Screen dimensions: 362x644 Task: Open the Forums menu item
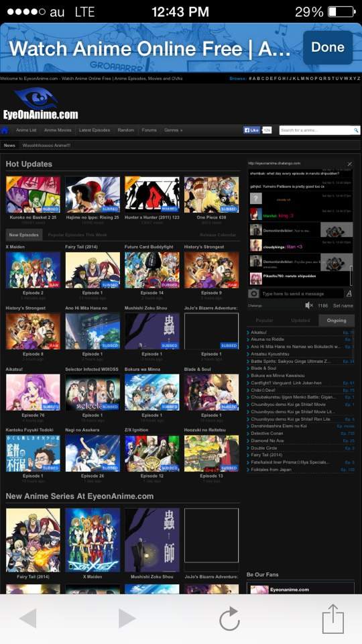(149, 130)
